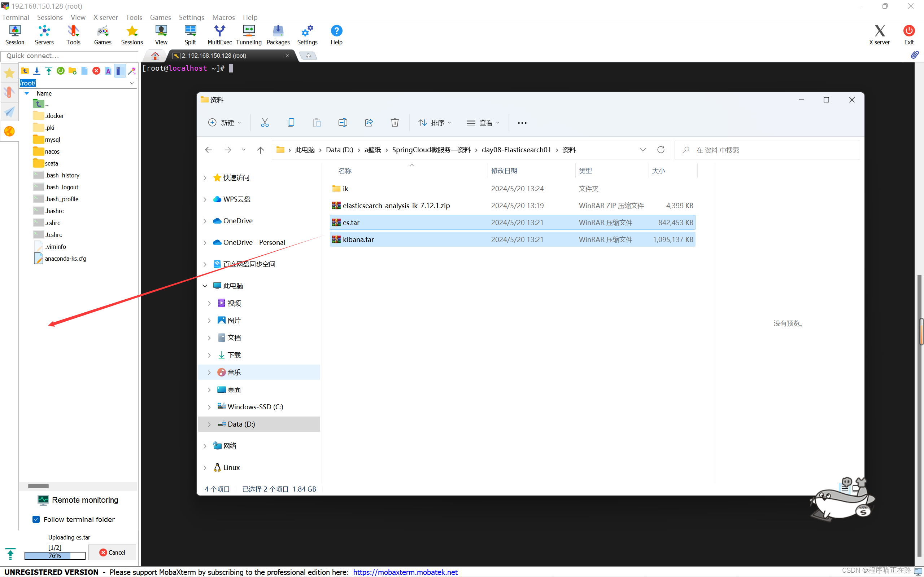Toggle Remote monitoring in SFTP panel
The width and height of the screenshot is (924, 577).
[x=78, y=500]
